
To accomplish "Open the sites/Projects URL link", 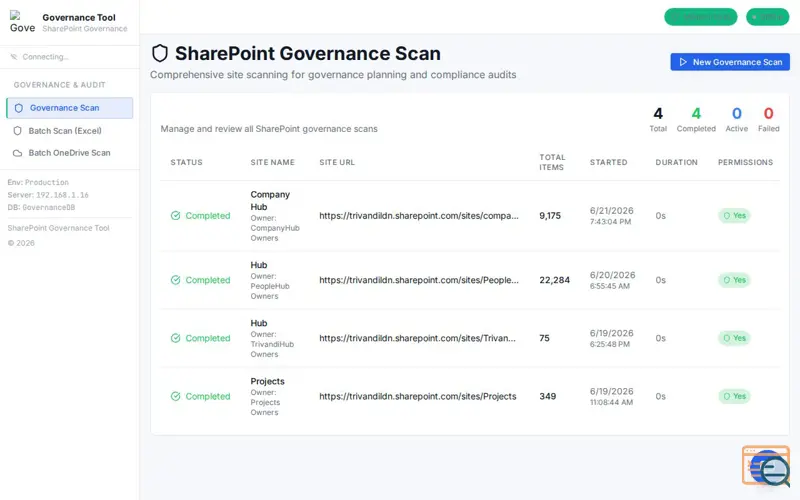I will 418,396.
